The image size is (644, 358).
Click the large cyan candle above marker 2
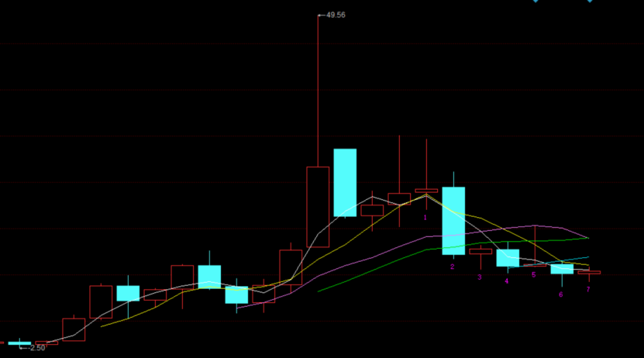point(453,221)
